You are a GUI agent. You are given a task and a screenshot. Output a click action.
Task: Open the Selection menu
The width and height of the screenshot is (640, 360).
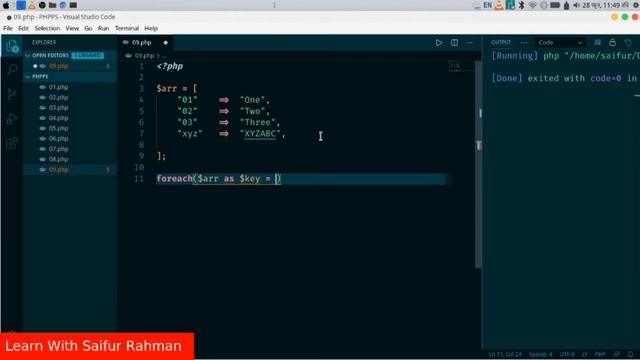(47, 28)
